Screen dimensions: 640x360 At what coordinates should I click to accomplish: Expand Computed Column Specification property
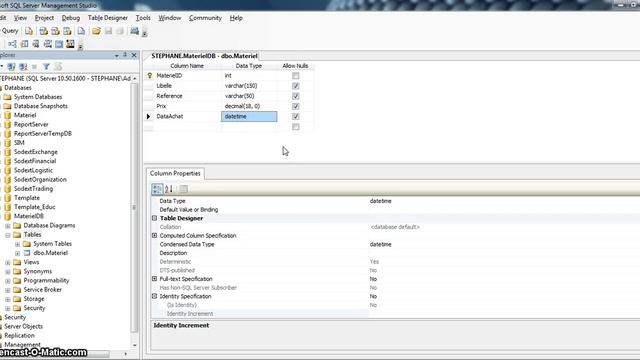(x=154, y=236)
